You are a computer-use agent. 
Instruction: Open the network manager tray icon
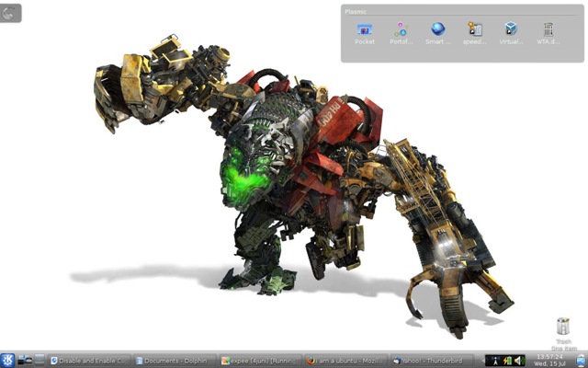tap(496, 361)
